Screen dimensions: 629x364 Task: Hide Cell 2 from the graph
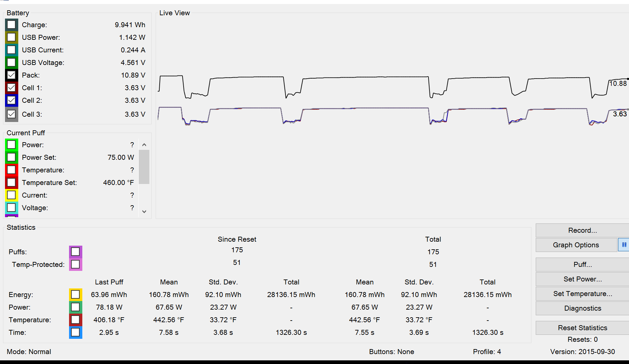point(11,100)
